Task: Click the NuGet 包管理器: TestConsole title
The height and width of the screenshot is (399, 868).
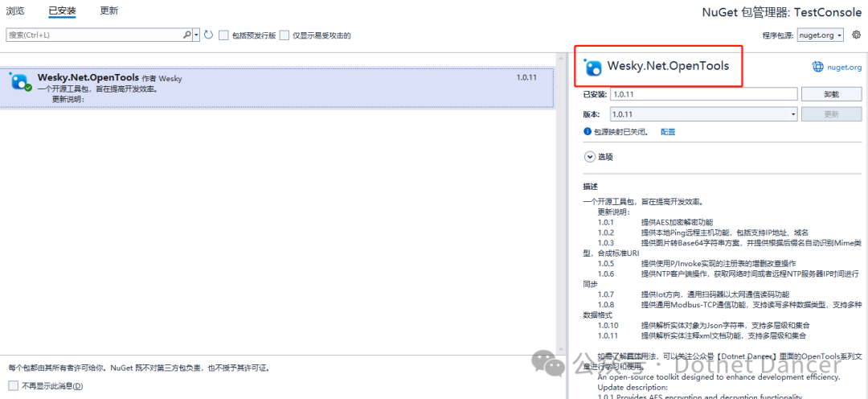Action: 782,13
